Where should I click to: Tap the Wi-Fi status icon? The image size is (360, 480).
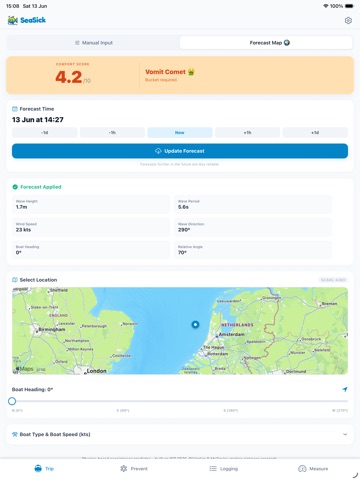326,6
